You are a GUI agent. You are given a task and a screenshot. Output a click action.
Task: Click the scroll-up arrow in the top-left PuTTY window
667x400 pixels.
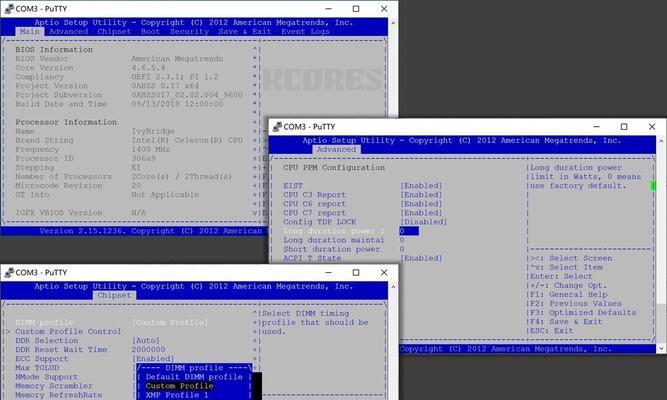(393, 23)
